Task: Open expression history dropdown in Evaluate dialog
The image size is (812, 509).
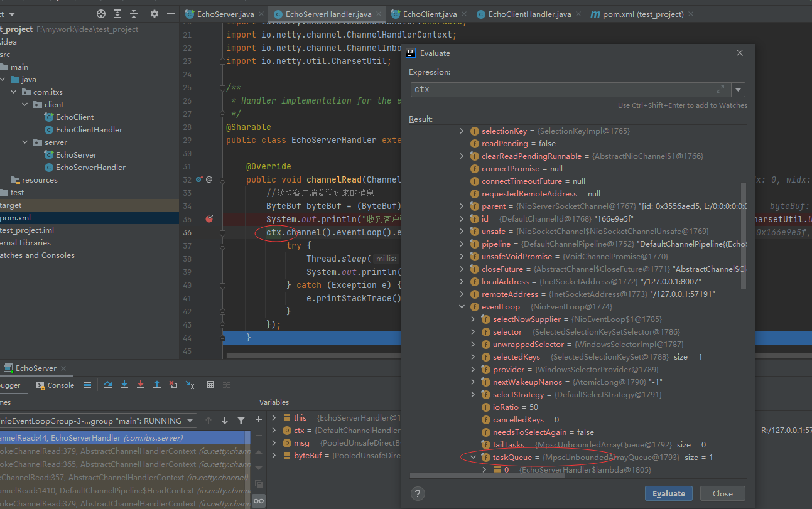Action: click(x=739, y=90)
